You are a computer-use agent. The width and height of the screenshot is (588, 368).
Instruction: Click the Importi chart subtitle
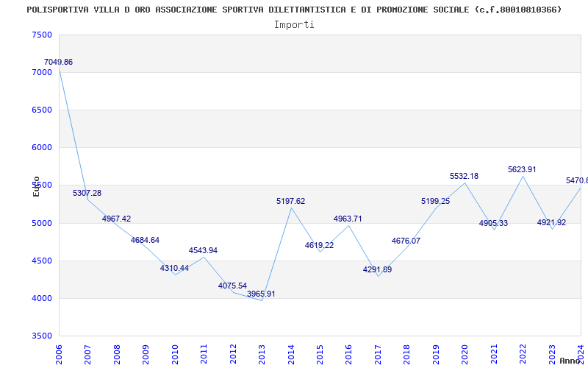pyautogui.click(x=294, y=24)
